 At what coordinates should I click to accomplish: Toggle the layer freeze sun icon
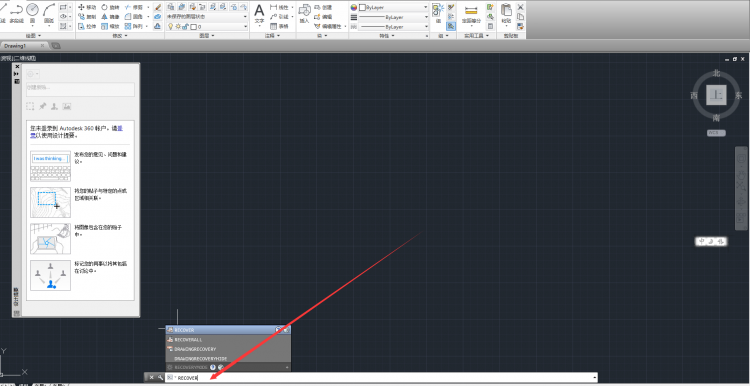[x=177, y=27]
